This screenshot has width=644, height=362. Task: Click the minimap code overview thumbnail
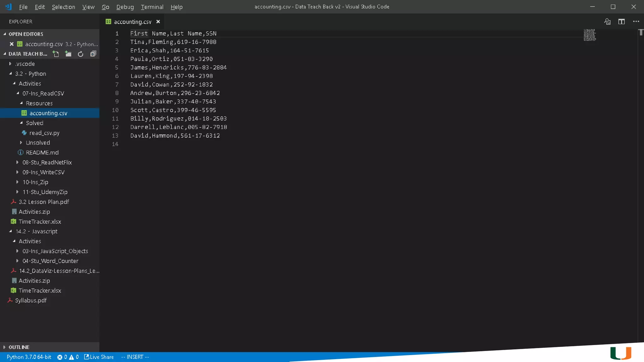pos(590,35)
